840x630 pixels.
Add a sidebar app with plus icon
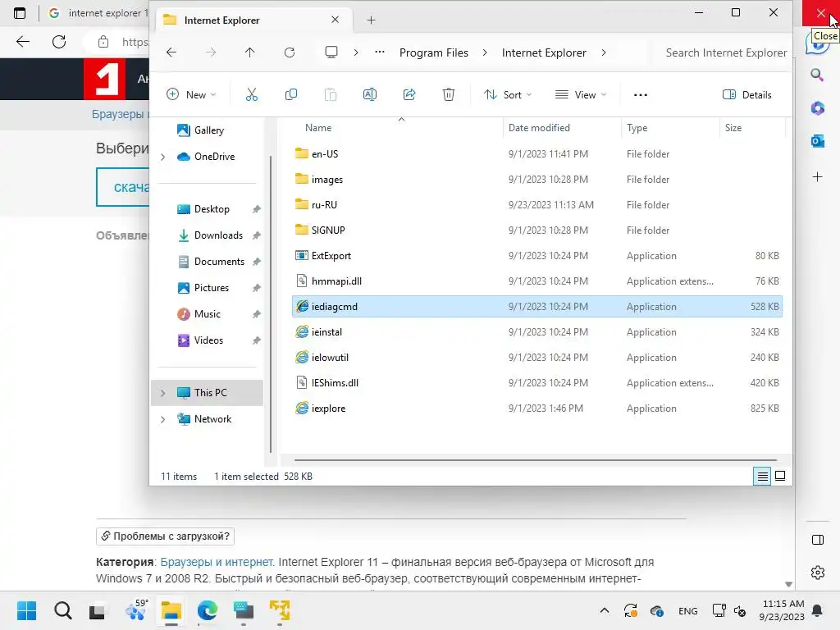[817, 177]
